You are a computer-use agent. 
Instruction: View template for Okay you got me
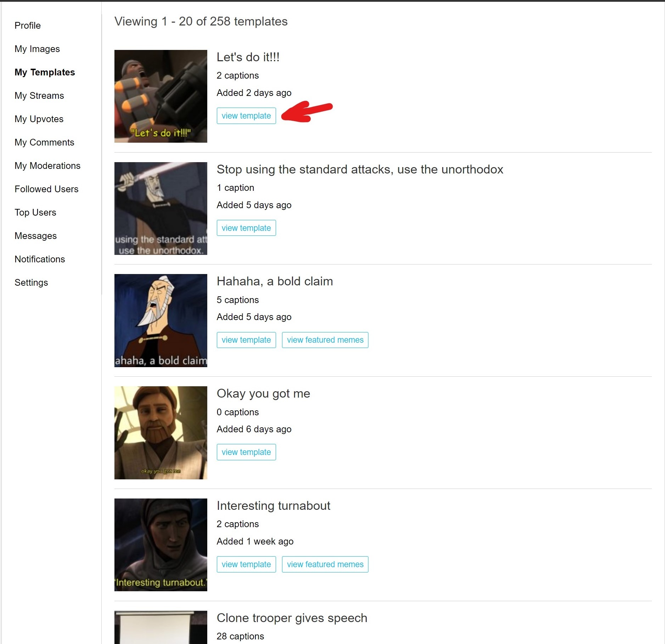[246, 452]
